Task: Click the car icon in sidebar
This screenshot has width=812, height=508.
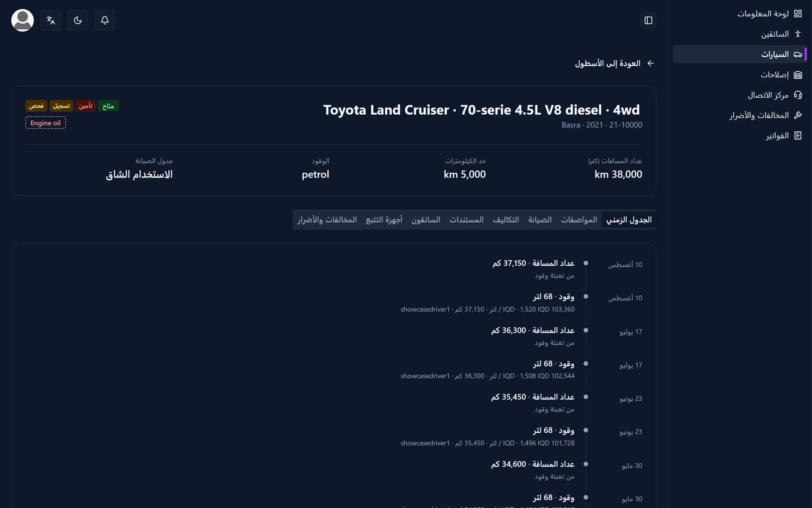Action: pyautogui.click(x=798, y=54)
